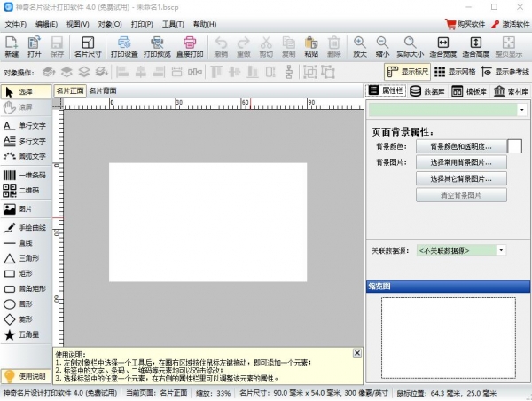Viewport: 532px width, 401px height.
Task: Select the 二维码 QR code tool
Action: click(26, 191)
